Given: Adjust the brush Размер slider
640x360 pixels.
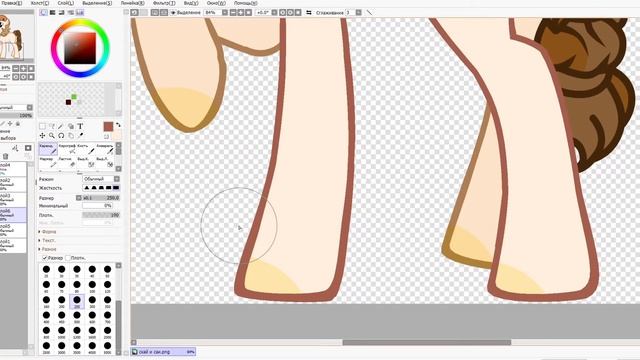Looking at the screenshot, I should [x=101, y=198].
